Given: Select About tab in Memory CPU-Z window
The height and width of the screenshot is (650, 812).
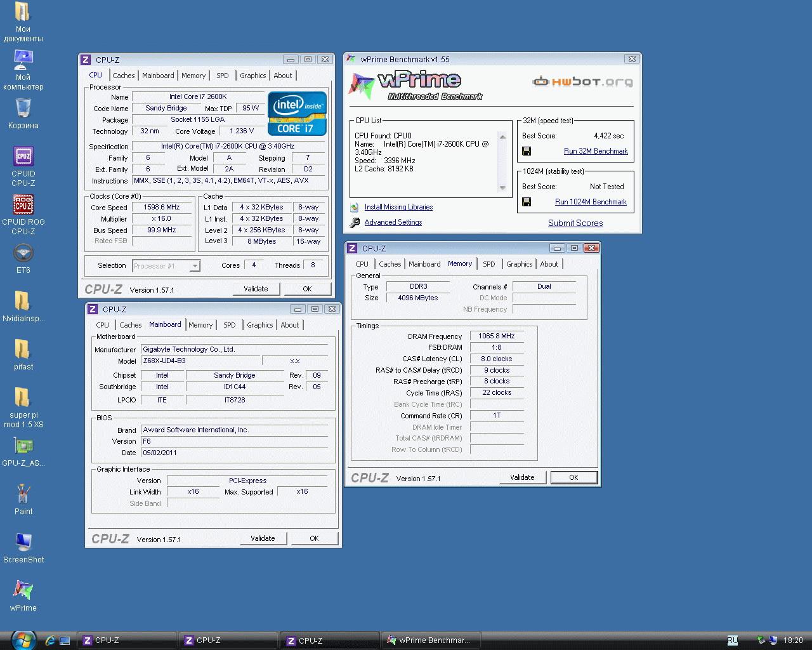Looking at the screenshot, I should coord(549,264).
